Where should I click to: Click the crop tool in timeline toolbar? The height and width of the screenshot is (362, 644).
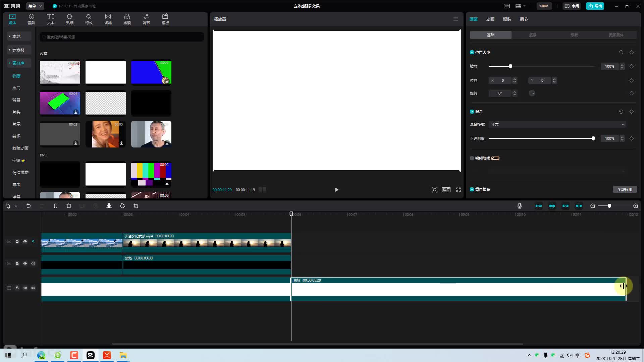(136, 206)
